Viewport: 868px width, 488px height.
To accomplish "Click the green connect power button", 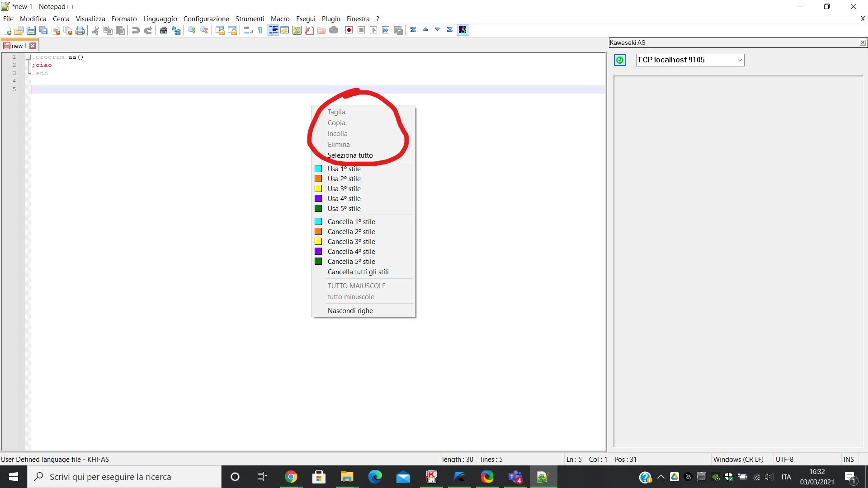I will (x=620, y=60).
